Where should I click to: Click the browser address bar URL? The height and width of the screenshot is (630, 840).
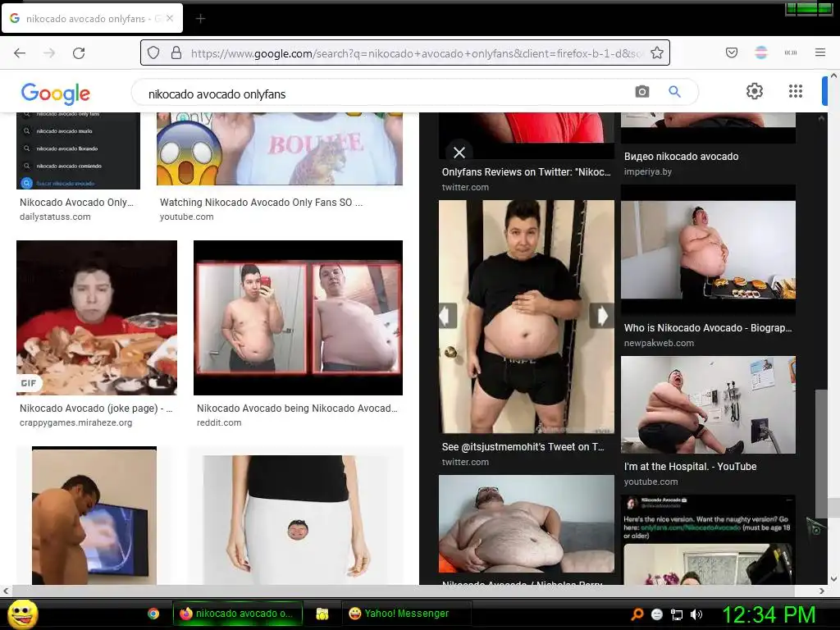click(416, 53)
